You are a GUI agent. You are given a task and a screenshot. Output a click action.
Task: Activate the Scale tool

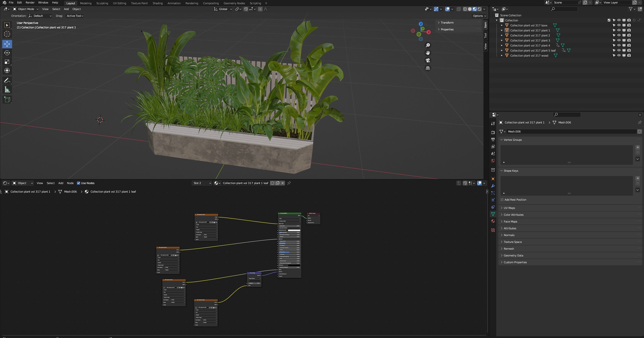point(7,62)
